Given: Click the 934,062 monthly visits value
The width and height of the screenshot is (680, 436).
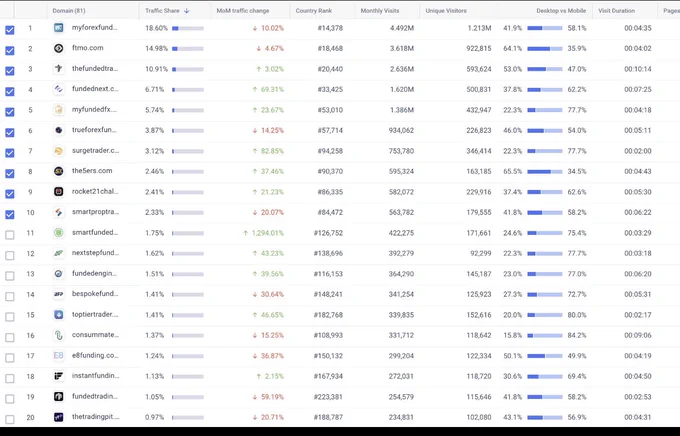Looking at the screenshot, I should click(x=401, y=130).
